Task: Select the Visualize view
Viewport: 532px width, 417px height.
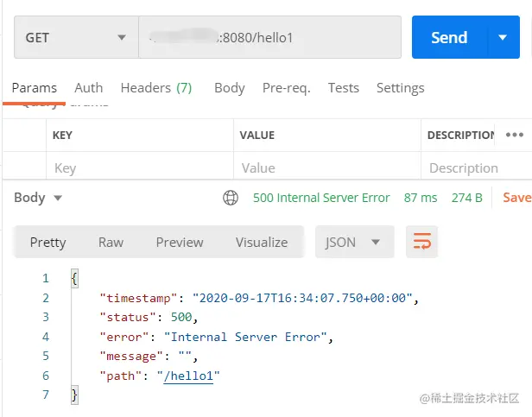Action: [x=262, y=243]
